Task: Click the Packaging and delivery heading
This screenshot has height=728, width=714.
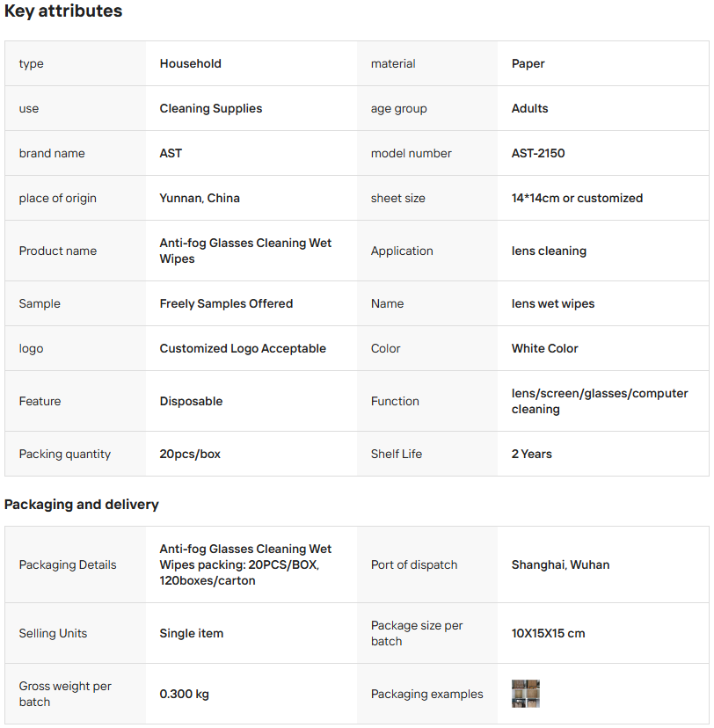Action: (82, 505)
